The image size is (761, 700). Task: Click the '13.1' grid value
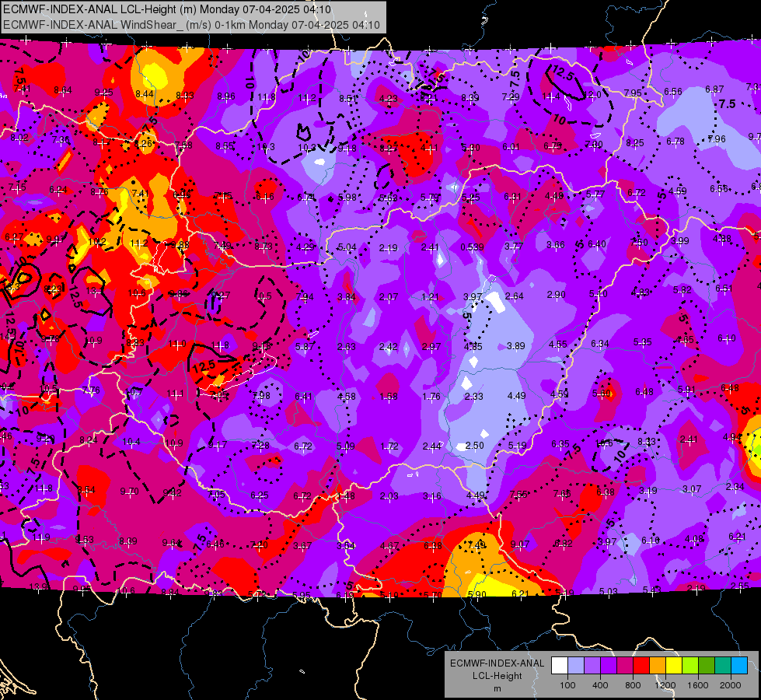click(x=94, y=290)
